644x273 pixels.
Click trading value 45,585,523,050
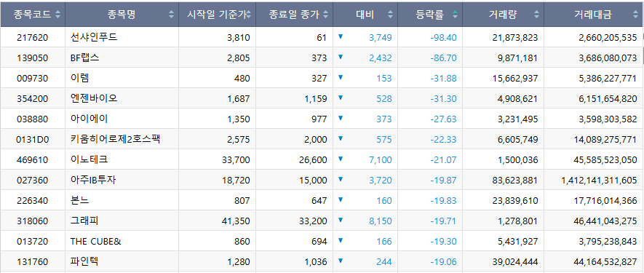(x=605, y=160)
